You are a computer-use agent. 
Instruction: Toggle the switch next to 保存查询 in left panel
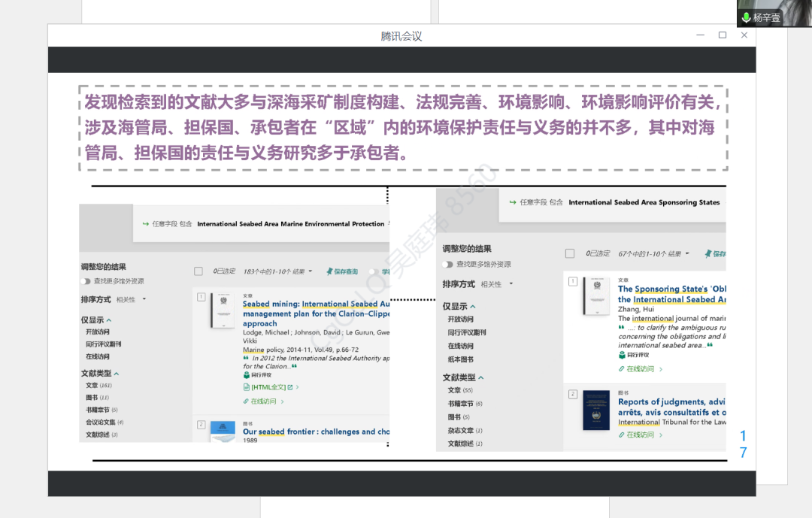[374, 271]
